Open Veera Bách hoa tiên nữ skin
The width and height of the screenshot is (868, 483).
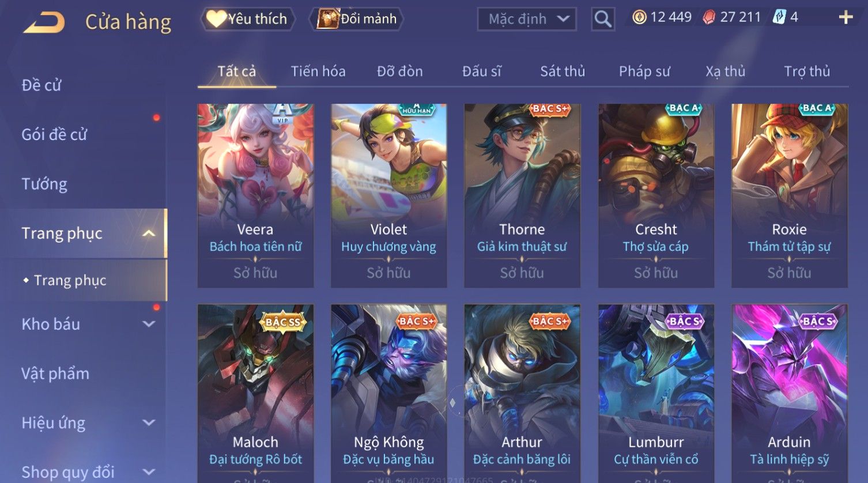(x=255, y=196)
